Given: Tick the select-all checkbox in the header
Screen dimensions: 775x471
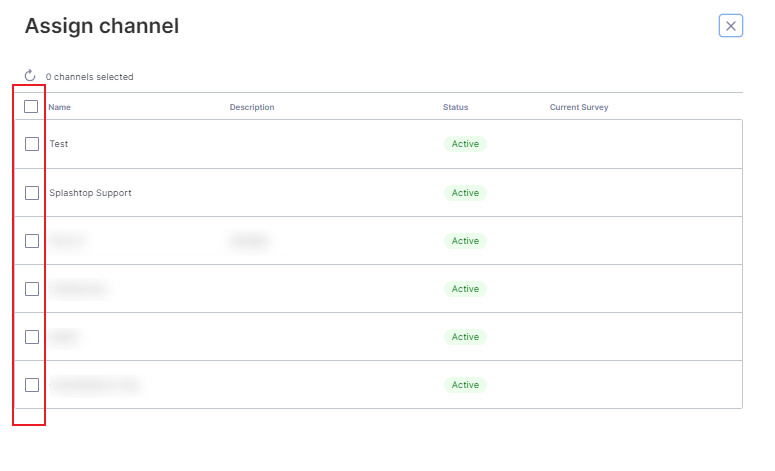Looking at the screenshot, I should pos(31,106).
